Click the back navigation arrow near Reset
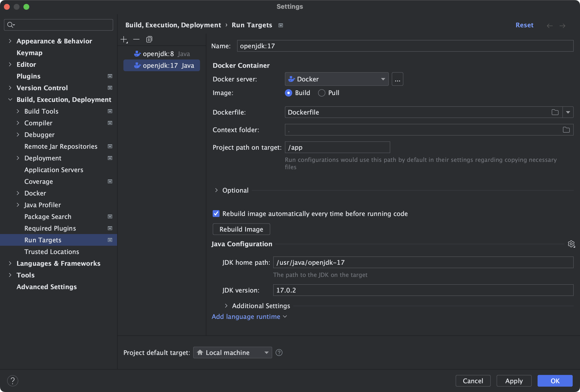 click(x=550, y=26)
